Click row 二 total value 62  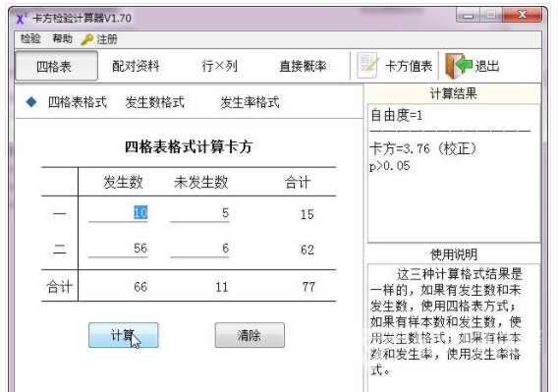[307, 250]
